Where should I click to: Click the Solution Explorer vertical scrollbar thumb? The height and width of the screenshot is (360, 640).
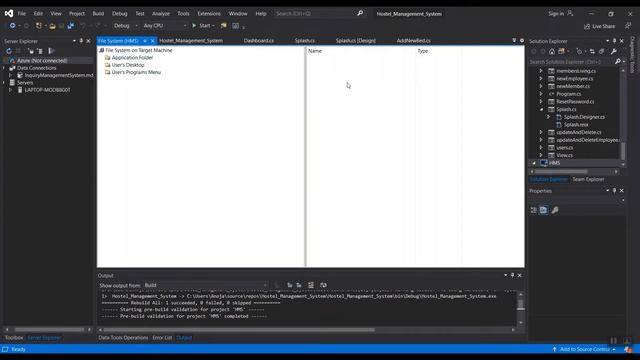pyautogui.click(x=623, y=151)
